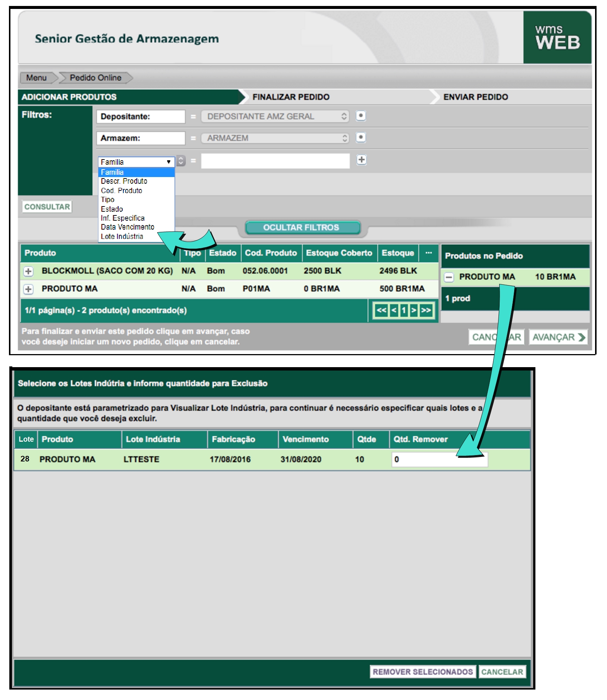Click Cod. Produto column header
Screen dimensions: 607x700
[271, 253]
